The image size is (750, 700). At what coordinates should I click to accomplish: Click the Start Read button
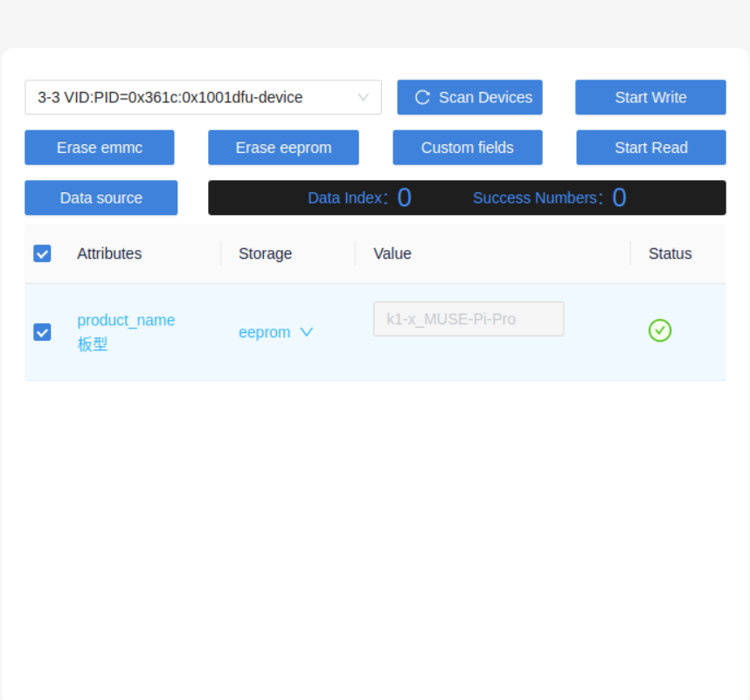tap(651, 148)
